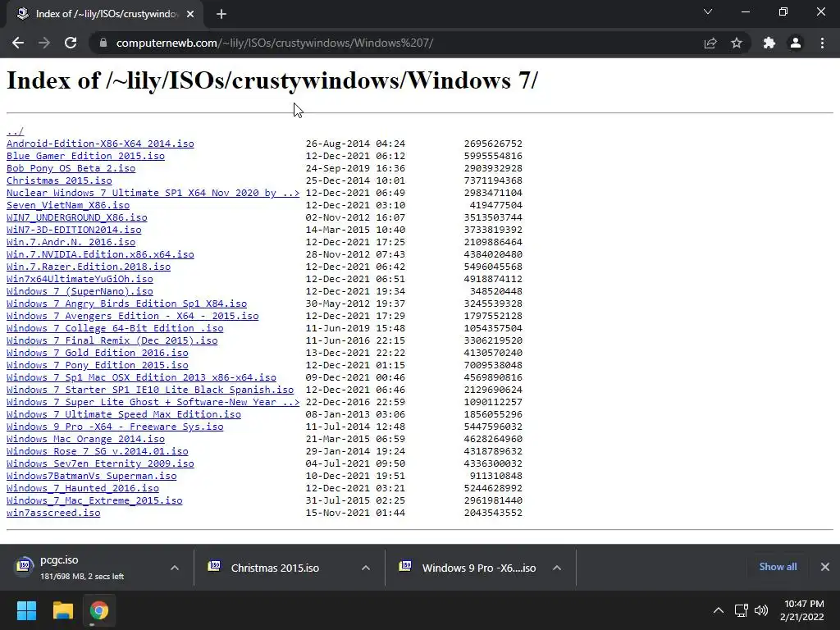Download the Nuclear Windows 7 Ultimate SP1 link
The height and width of the screenshot is (630, 840).
click(153, 193)
